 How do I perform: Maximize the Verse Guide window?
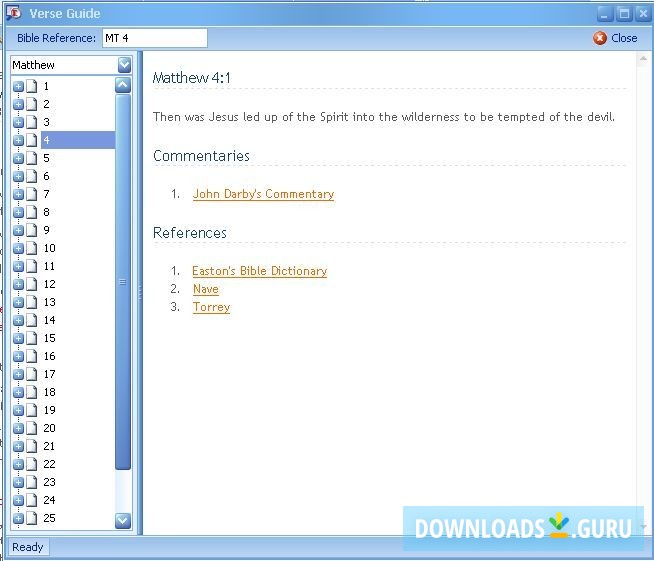point(624,14)
